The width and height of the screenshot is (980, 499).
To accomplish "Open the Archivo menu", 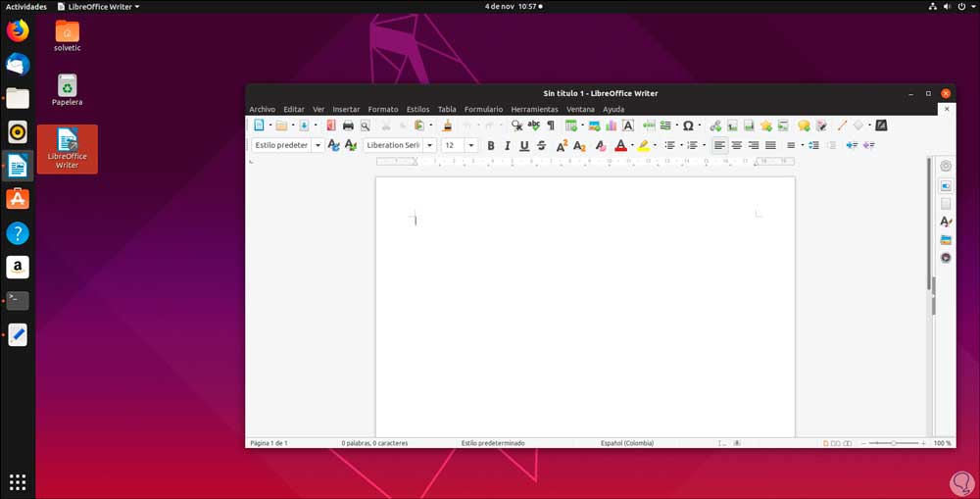I will [x=262, y=110].
